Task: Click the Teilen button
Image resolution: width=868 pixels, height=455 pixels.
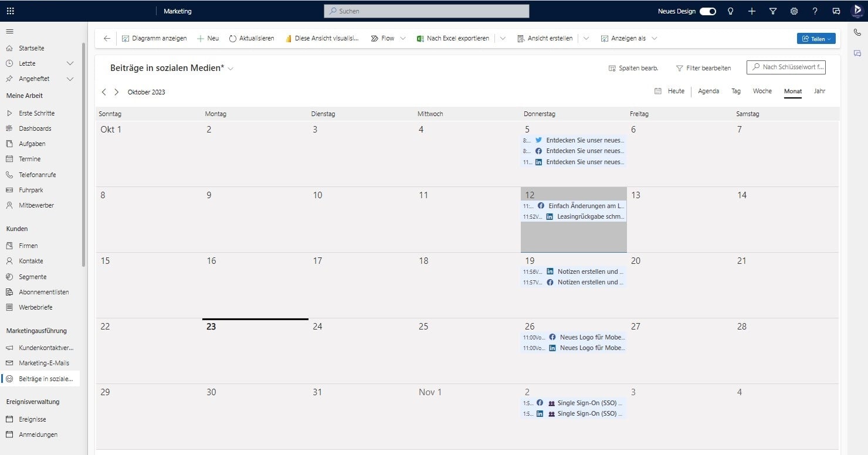Action: coord(816,38)
